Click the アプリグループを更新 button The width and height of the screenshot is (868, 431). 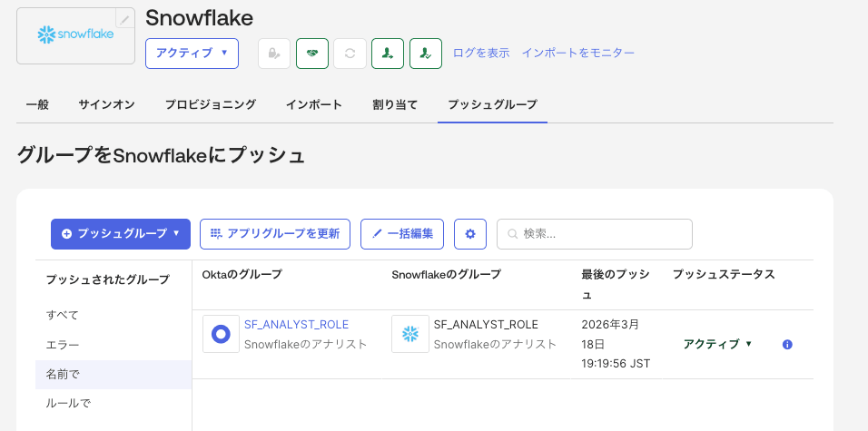274,234
